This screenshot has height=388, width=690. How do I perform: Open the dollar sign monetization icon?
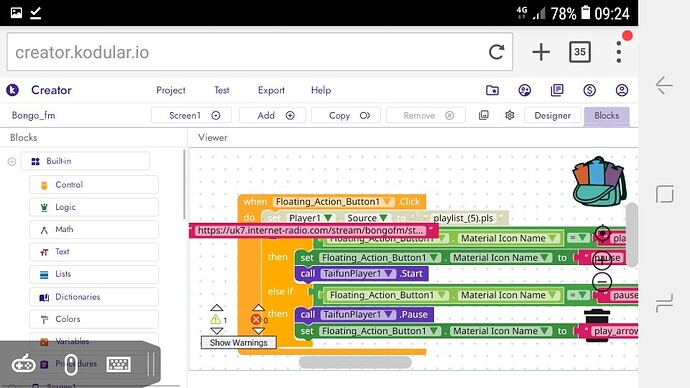pyautogui.click(x=590, y=90)
